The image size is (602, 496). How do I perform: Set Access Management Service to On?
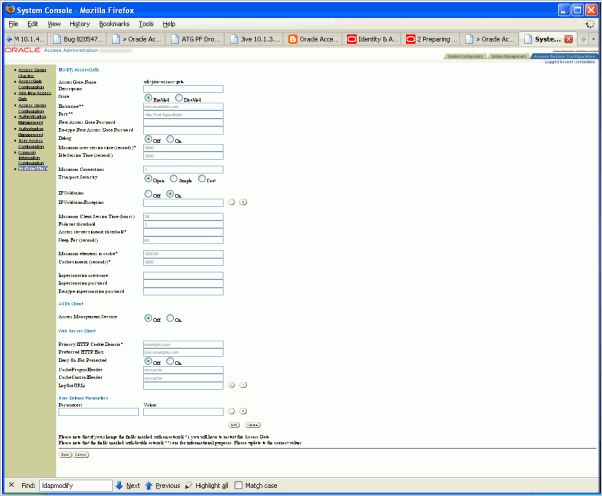(170, 318)
